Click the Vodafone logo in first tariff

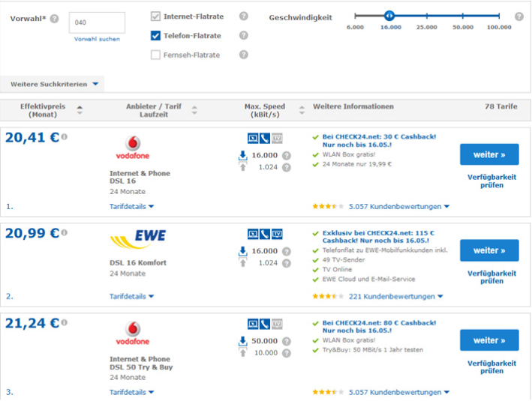pyautogui.click(x=132, y=148)
